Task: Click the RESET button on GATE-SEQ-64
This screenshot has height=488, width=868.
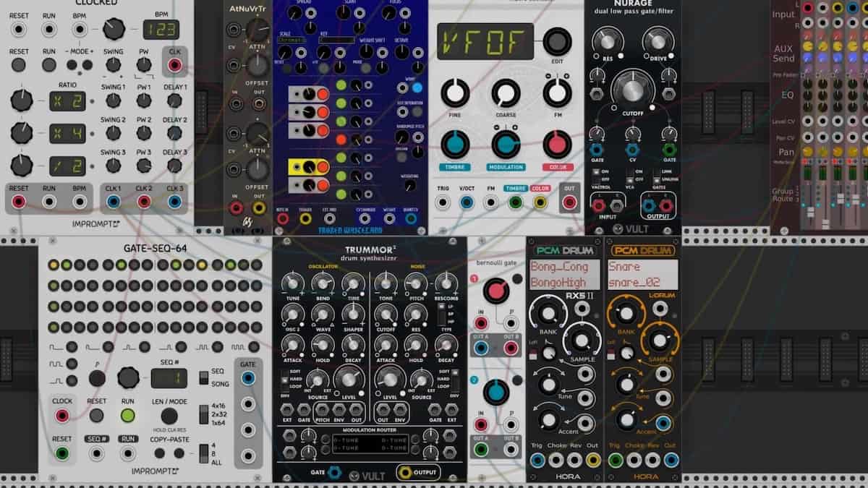Action: click(96, 416)
